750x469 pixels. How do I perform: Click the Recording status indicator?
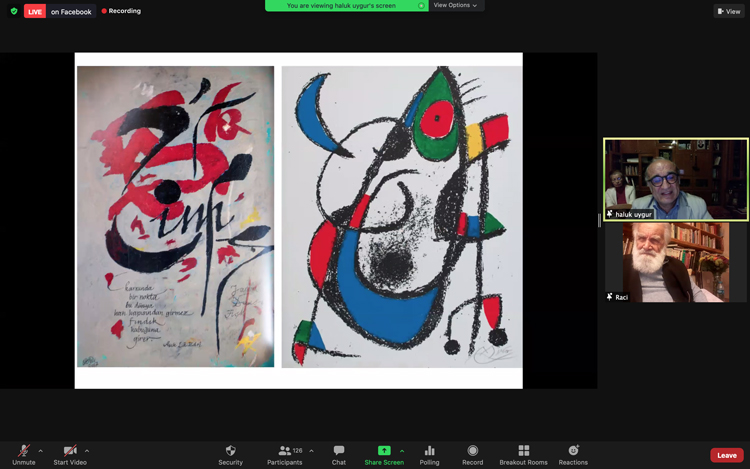(x=121, y=11)
